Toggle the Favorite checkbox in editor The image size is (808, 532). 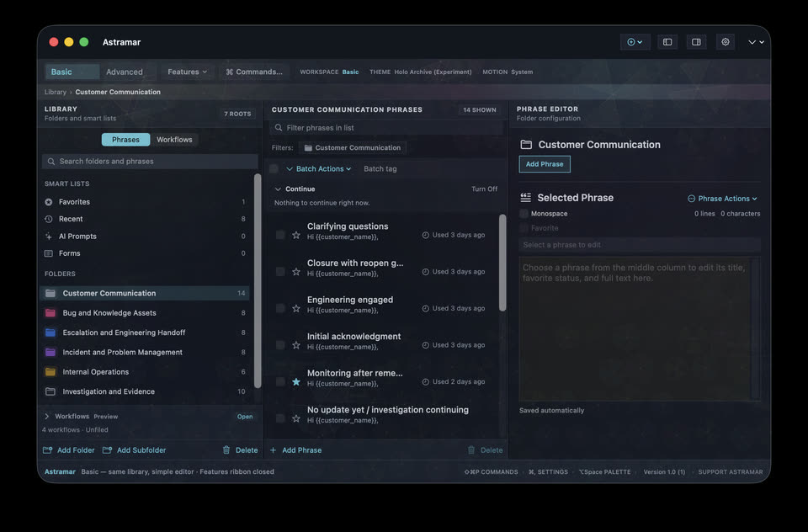click(524, 228)
